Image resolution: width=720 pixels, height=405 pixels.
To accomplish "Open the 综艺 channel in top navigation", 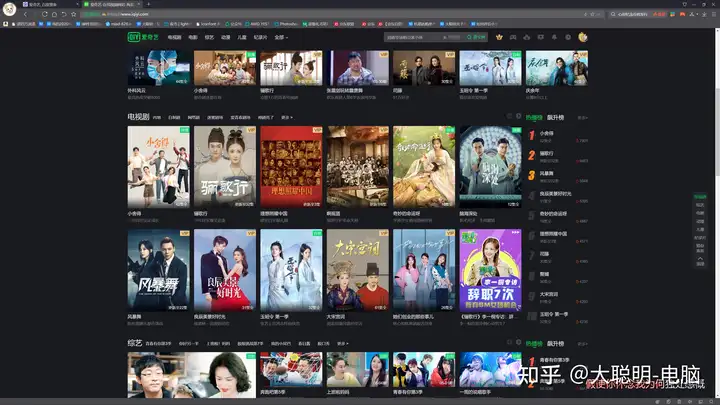I will tap(209, 37).
